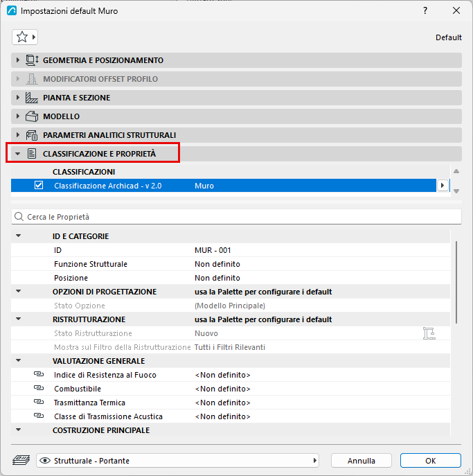Click link toggle for Trasmittanza Termica
Screen dimensions: 473x476
[x=39, y=402]
